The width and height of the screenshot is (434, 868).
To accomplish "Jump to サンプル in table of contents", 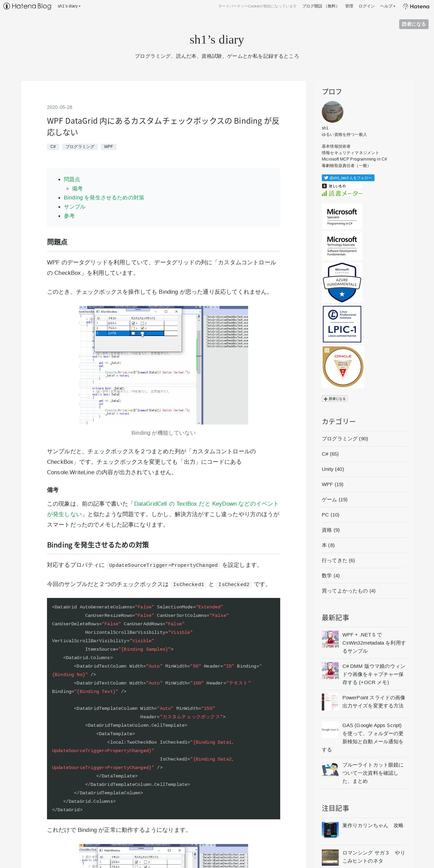I will [x=75, y=207].
